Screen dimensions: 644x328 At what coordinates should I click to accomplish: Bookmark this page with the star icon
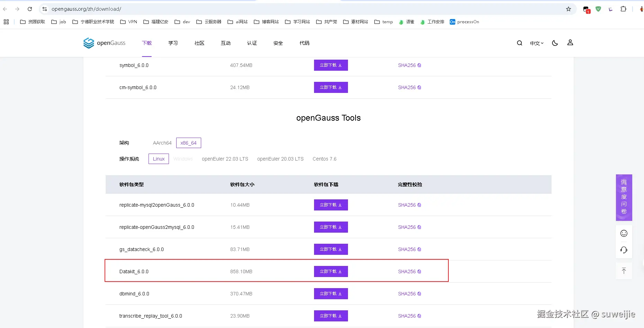569,9
